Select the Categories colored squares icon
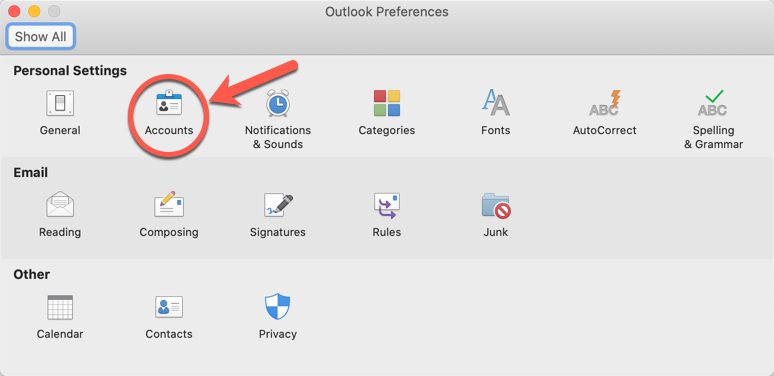The image size is (774, 376). pyautogui.click(x=387, y=103)
